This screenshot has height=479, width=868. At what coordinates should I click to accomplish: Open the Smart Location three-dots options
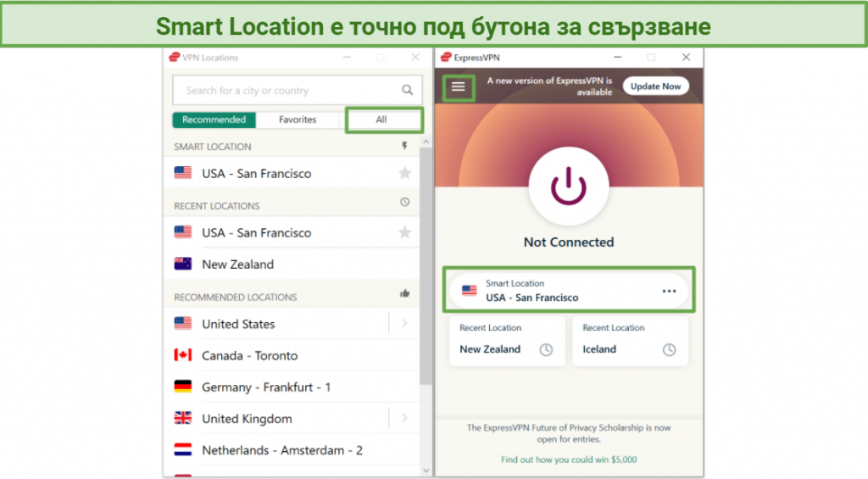[x=669, y=291]
